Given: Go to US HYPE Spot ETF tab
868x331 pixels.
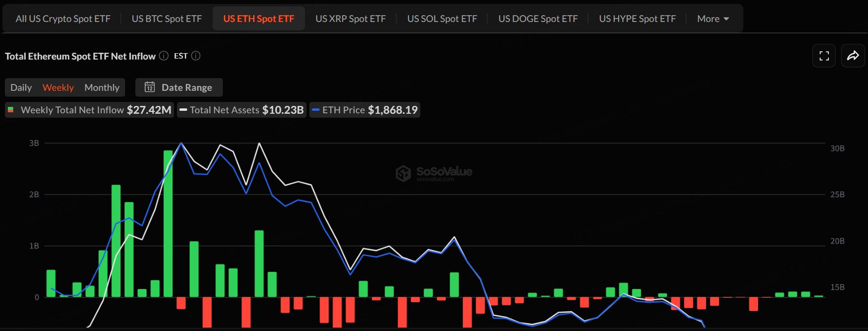Looking at the screenshot, I should click(637, 19).
